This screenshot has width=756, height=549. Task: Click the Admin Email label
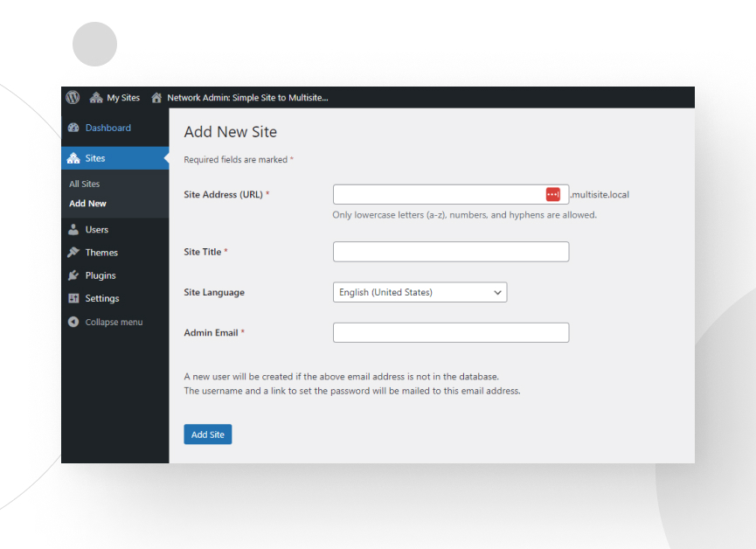214,333
